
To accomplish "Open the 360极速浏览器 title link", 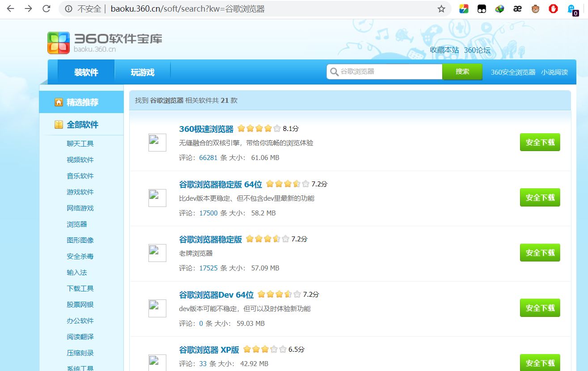I will 206,129.
